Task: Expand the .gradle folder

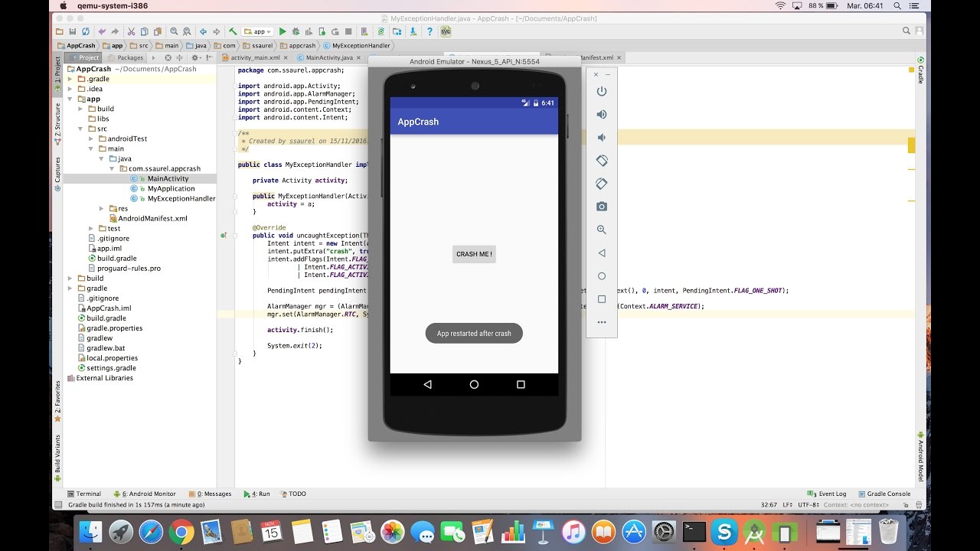Action: pyautogui.click(x=70, y=79)
